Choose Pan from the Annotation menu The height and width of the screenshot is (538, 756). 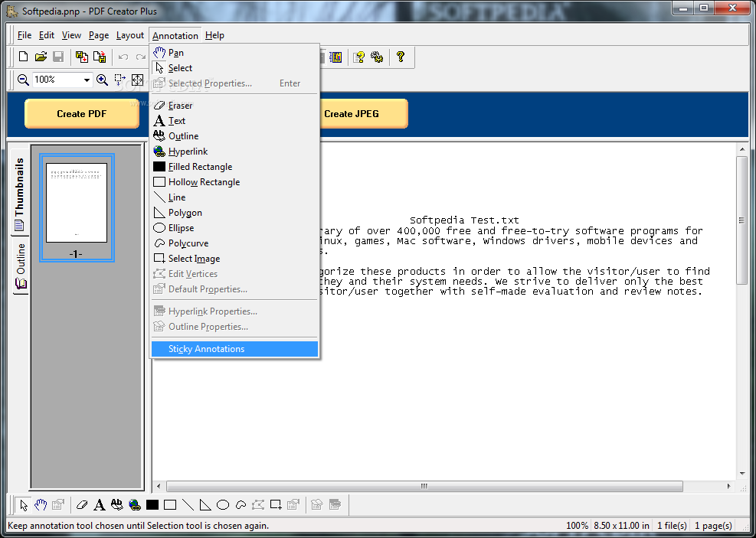[235, 53]
